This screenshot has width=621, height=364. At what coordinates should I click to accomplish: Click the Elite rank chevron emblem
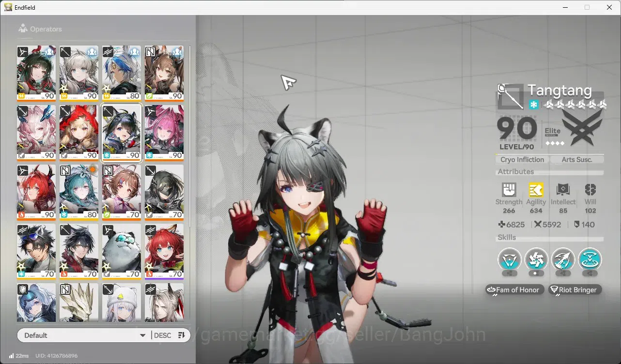coord(581,127)
